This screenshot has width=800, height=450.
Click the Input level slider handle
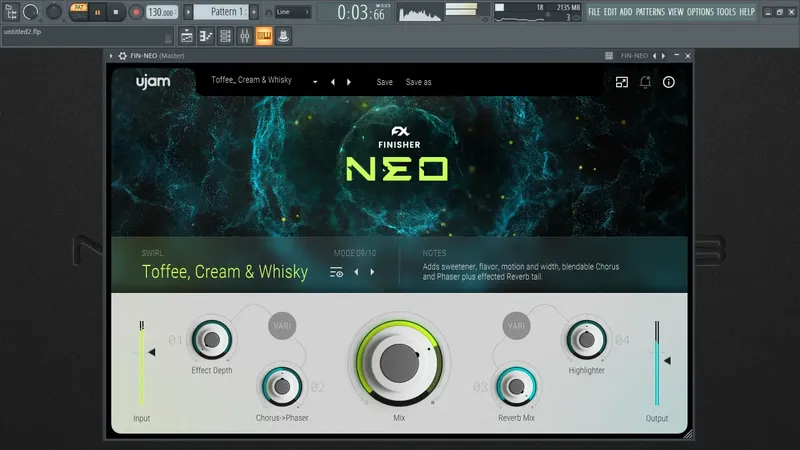tap(152, 352)
